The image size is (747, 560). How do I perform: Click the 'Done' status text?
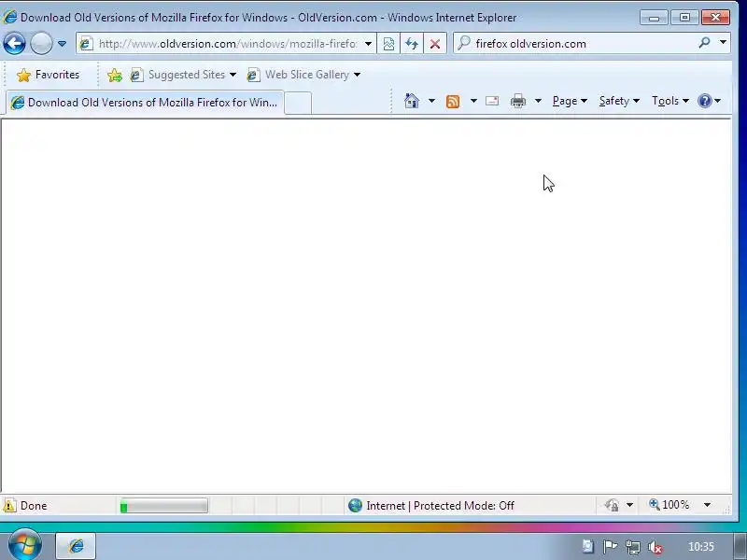34,506
